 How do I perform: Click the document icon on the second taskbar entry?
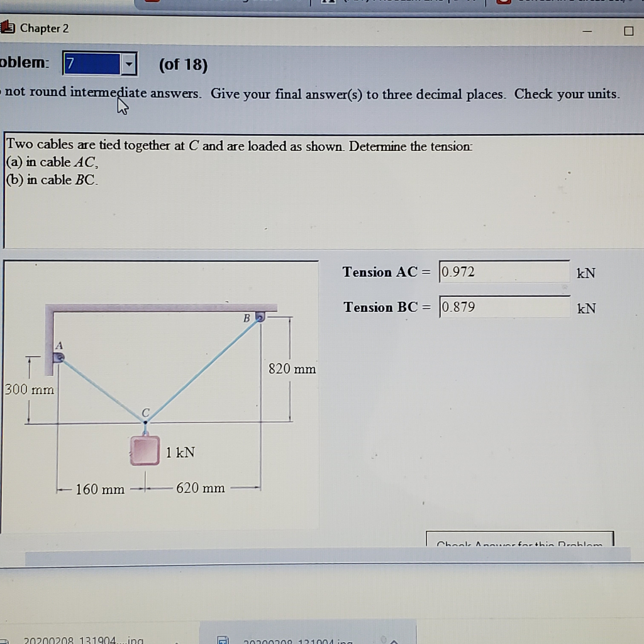(x=223, y=641)
